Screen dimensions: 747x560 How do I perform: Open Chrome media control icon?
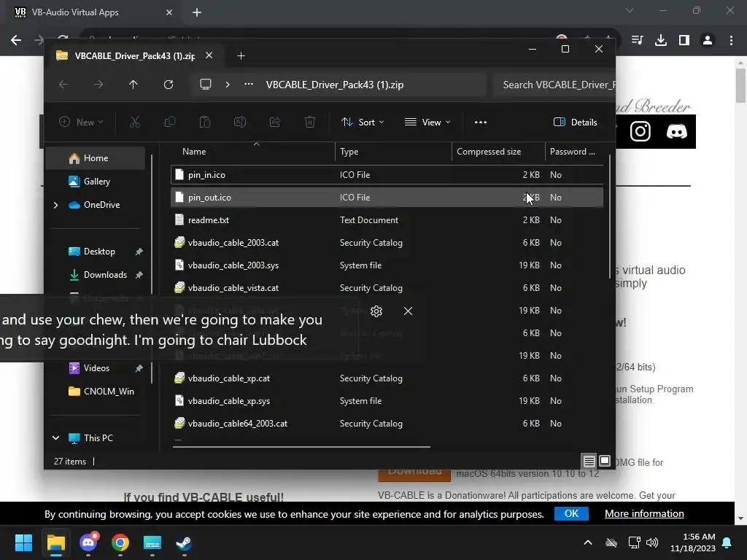click(637, 41)
